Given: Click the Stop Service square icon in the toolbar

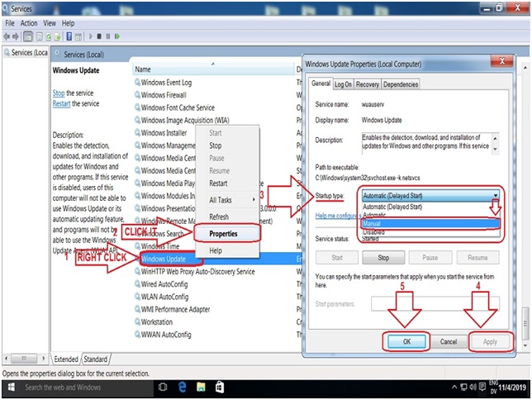Looking at the screenshot, I should (x=99, y=36).
